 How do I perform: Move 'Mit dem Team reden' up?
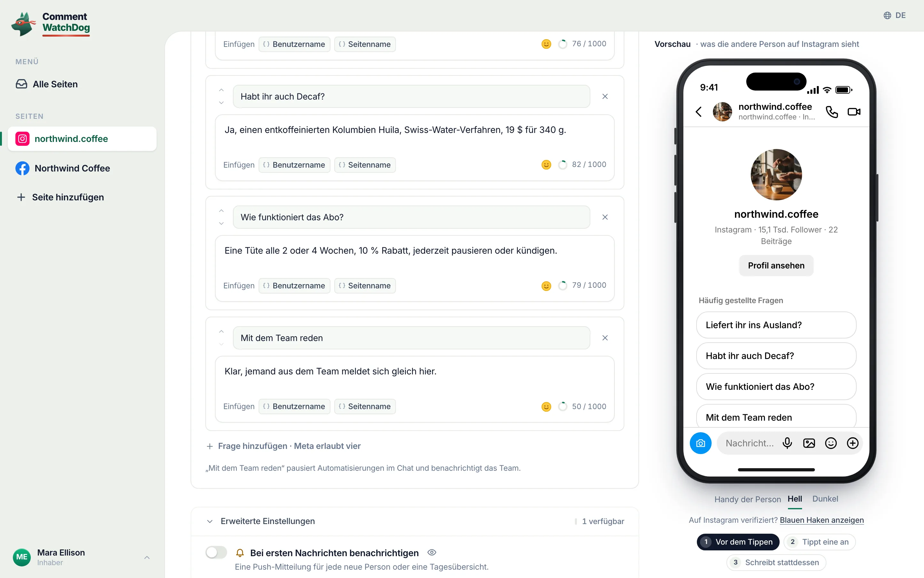coord(221,332)
